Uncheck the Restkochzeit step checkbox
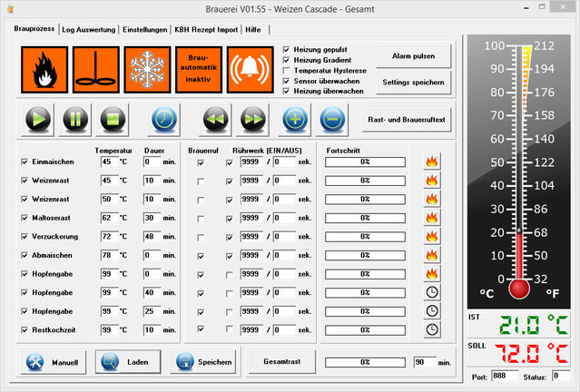The image size is (580, 392). point(25,330)
